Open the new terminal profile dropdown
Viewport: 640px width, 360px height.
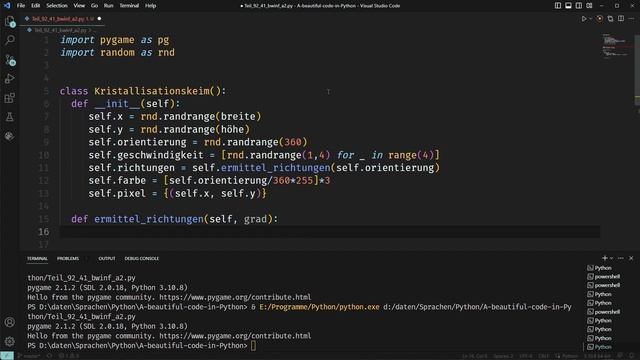[x=611, y=258]
